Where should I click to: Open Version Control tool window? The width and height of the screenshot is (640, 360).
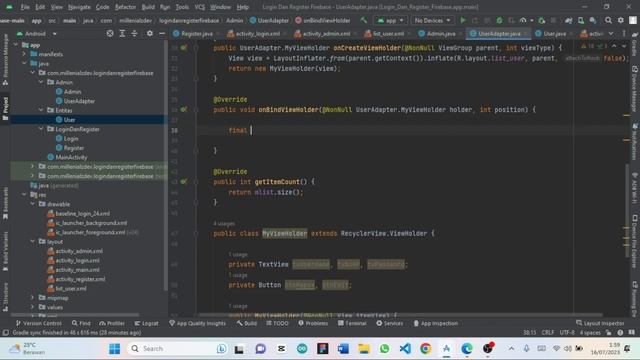tap(39, 323)
